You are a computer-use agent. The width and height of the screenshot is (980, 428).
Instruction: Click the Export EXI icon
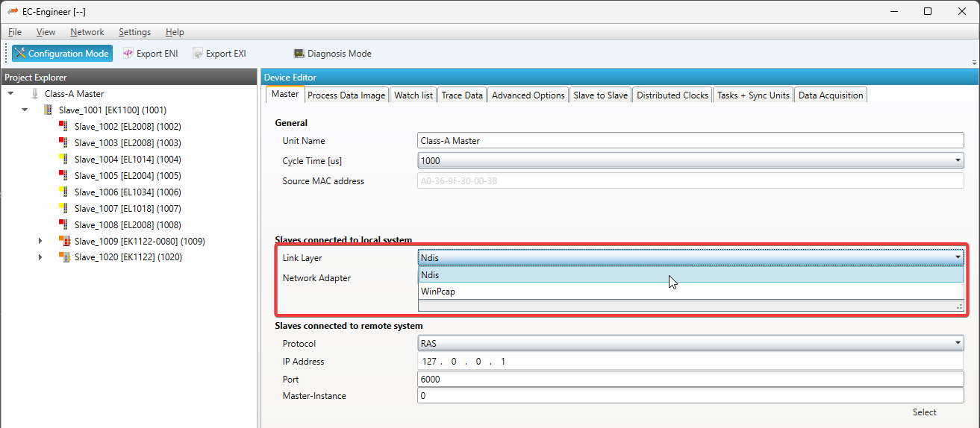198,54
